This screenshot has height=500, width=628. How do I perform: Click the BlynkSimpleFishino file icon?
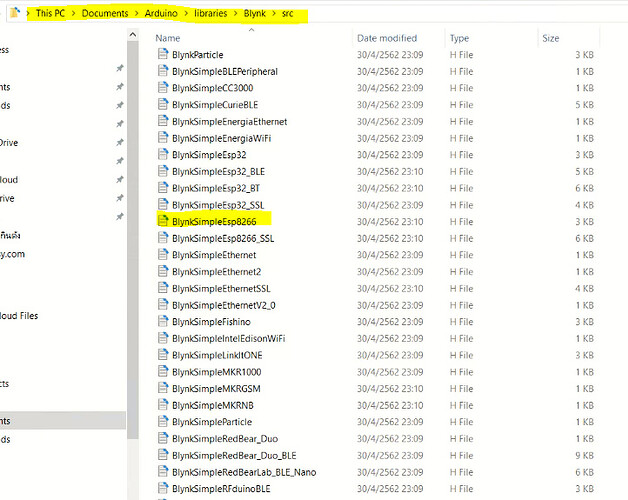point(163,321)
